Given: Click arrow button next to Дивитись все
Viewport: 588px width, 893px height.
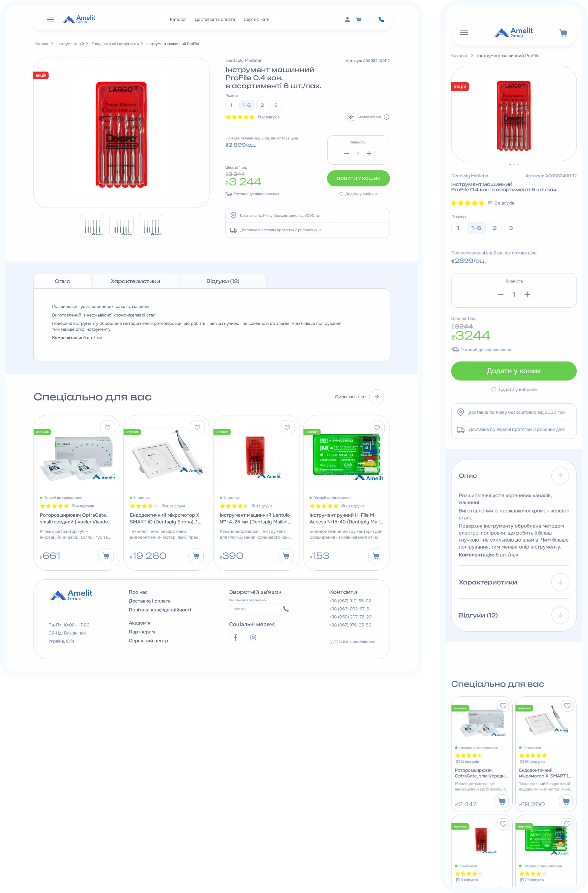Looking at the screenshot, I should [376, 397].
